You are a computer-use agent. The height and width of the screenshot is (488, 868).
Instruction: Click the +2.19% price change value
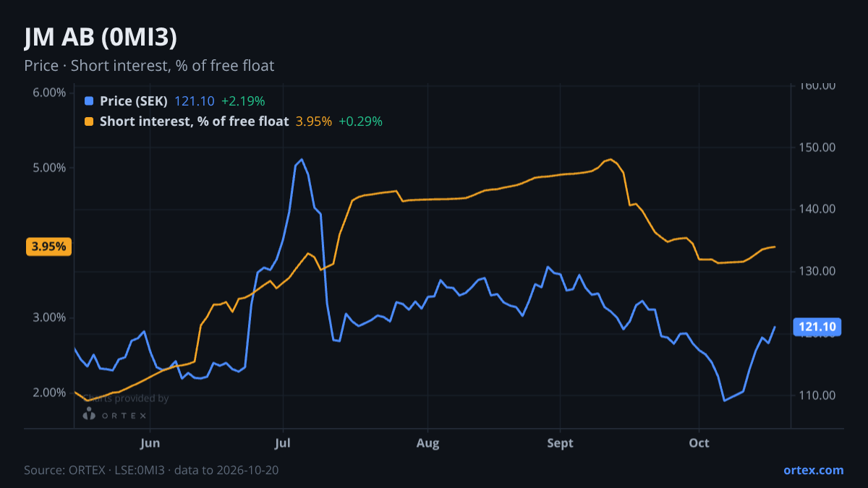(x=243, y=101)
